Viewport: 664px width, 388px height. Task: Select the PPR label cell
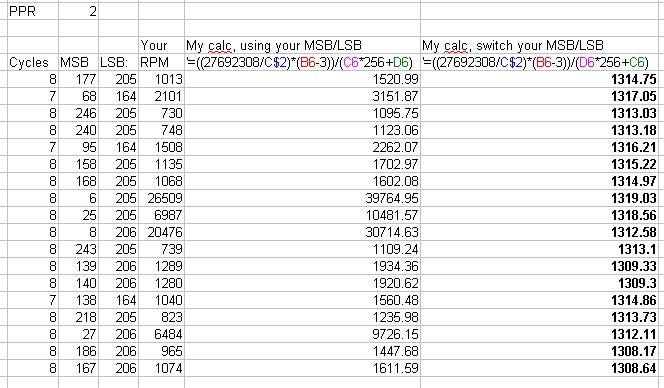(33, 11)
